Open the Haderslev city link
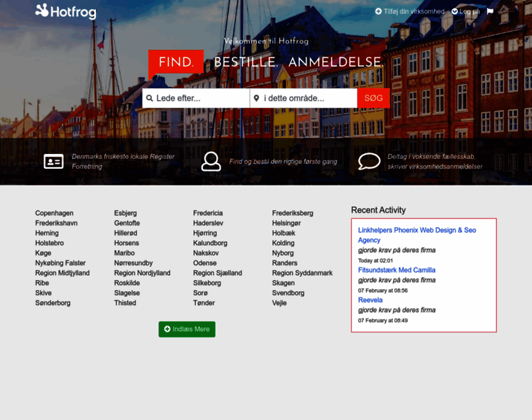The width and height of the screenshot is (532, 420). (x=209, y=223)
